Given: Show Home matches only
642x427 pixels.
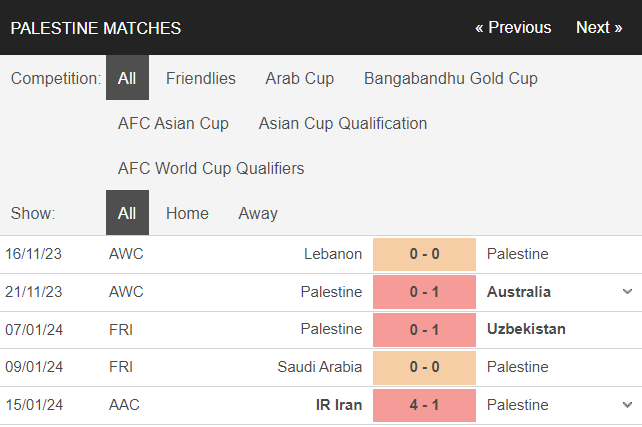Looking at the screenshot, I should coord(187,213).
